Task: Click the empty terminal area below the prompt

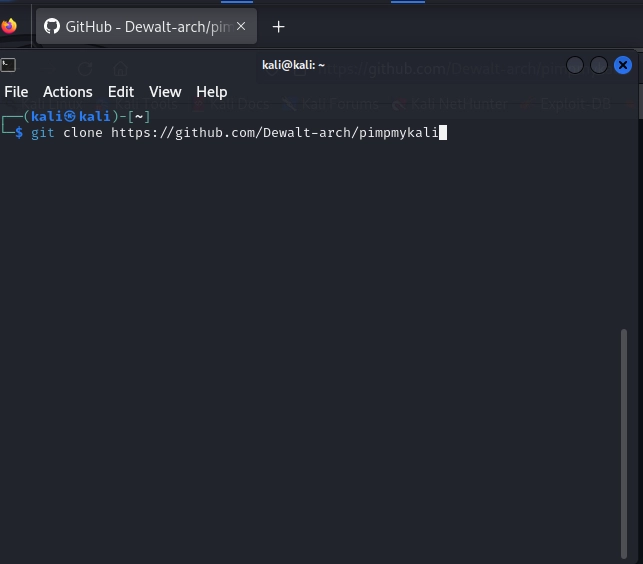Action: pyautogui.click(x=300, y=350)
